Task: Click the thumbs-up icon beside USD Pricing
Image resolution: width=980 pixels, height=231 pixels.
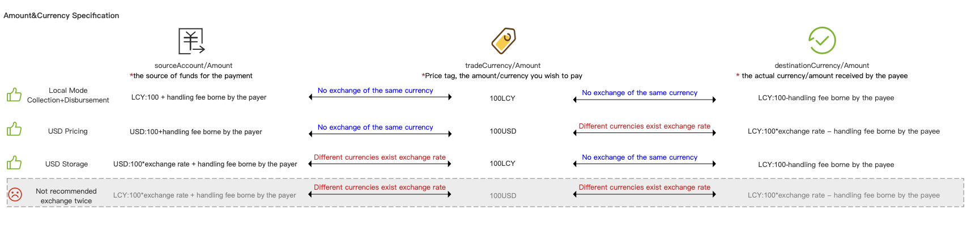Action: 14,129
